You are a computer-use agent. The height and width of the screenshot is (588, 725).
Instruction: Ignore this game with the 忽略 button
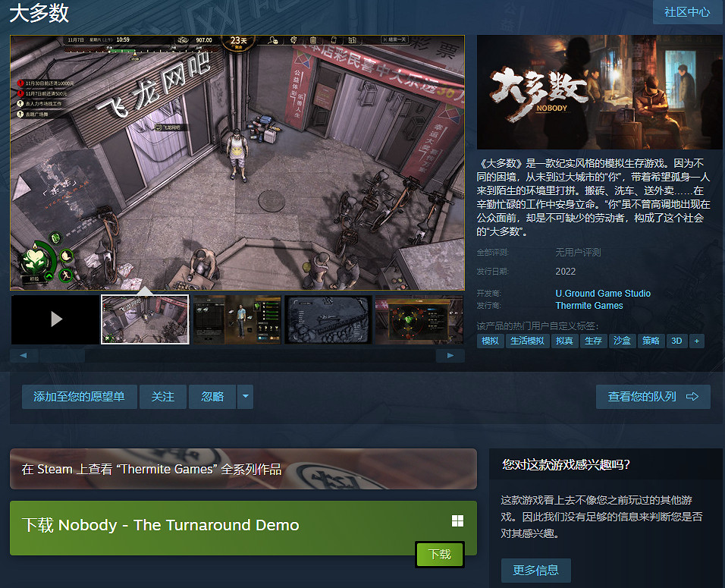coord(212,397)
